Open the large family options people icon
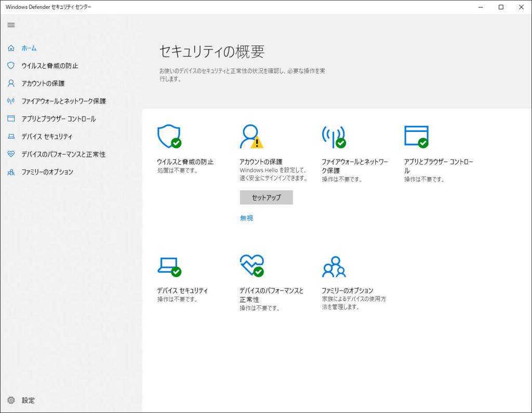This screenshot has width=532, height=413. pos(334,267)
